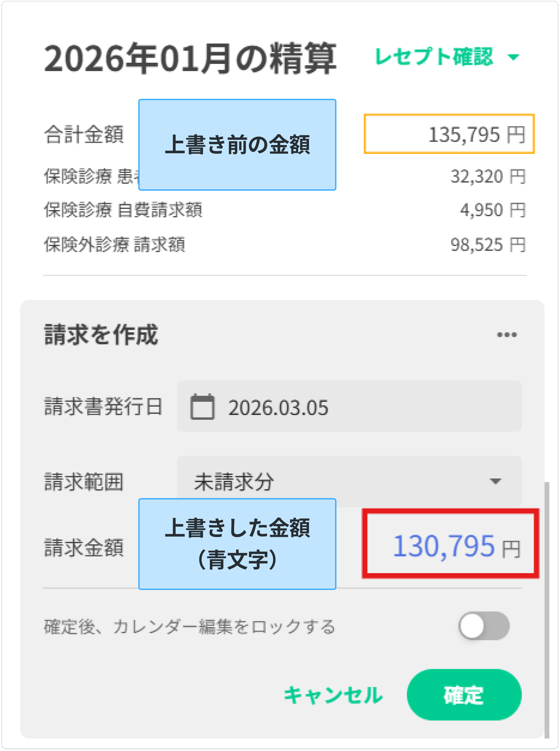Click the 上書き前の金額 callout label
This screenshot has height=751, width=560.
pyautogui.click(x=237, y=145)
